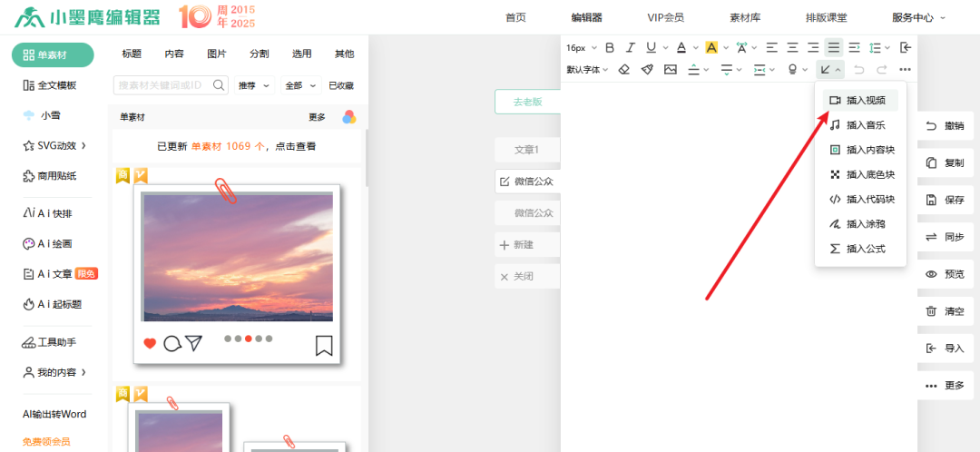
Task: Undo via the toolbar arrow
Action: tap(859, 69)
